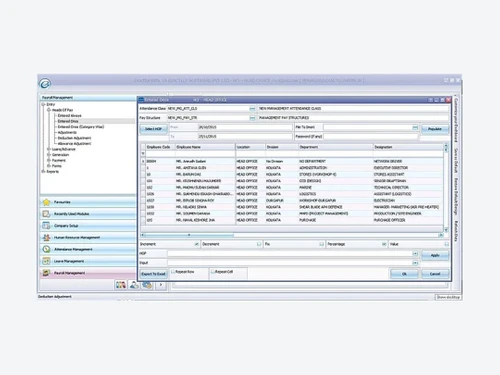Screen dimensions: 500x375
Task: Sort by the Designation column header
Action: pos(408,147)
